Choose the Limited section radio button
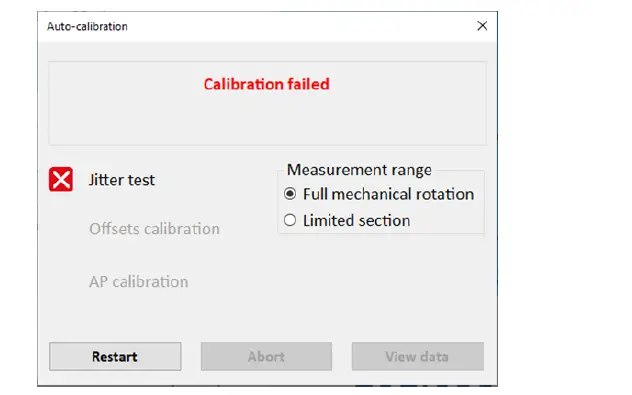The width and height of the screenshot is (632, 395). (290, 220)
